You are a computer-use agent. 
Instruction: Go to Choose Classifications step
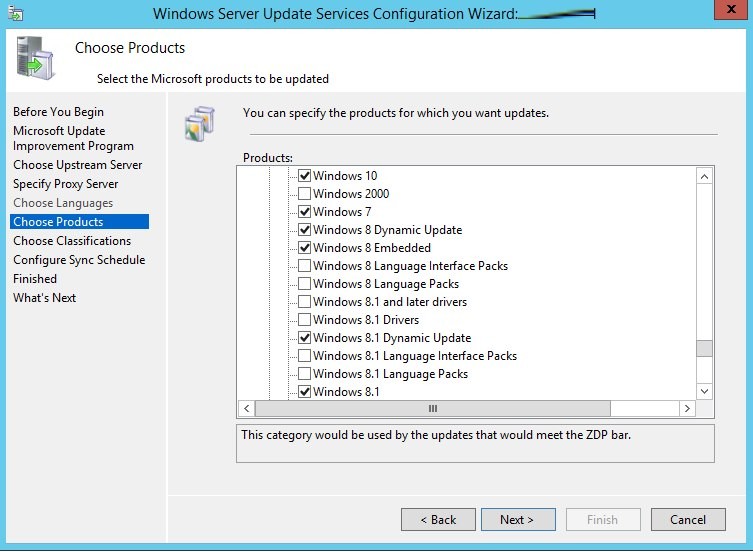[72, 241]
